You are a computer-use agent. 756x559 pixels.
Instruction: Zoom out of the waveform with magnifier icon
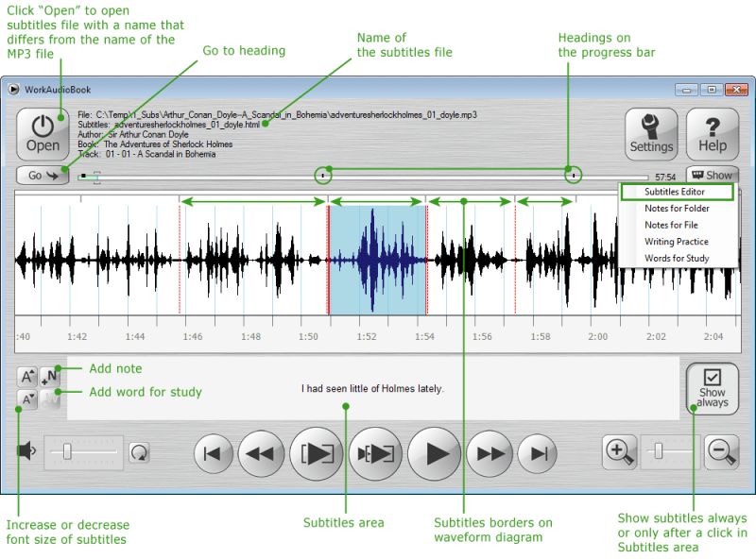click(721, 453)
